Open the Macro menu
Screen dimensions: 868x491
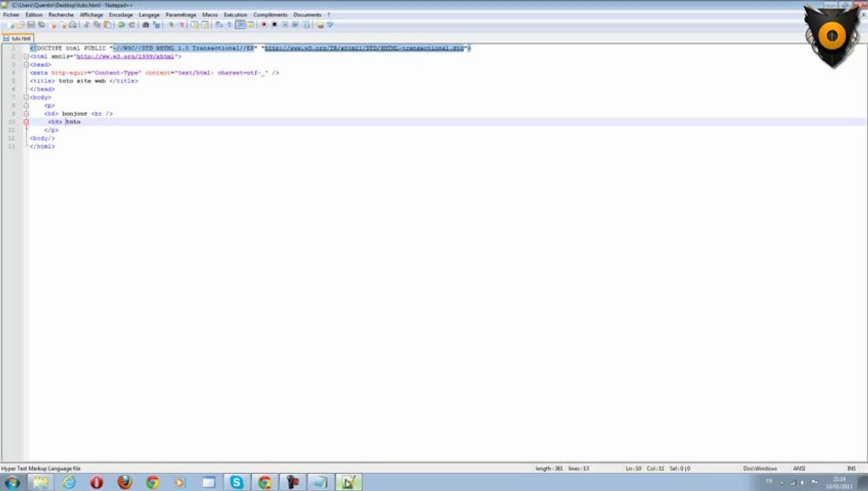coord(210,14)
